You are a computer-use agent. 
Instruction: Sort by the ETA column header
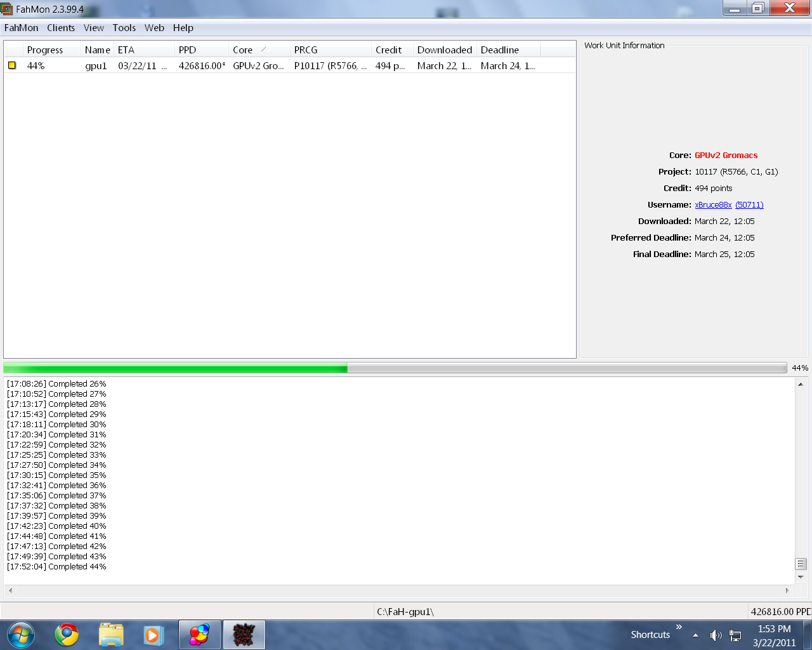coord(144,50)
